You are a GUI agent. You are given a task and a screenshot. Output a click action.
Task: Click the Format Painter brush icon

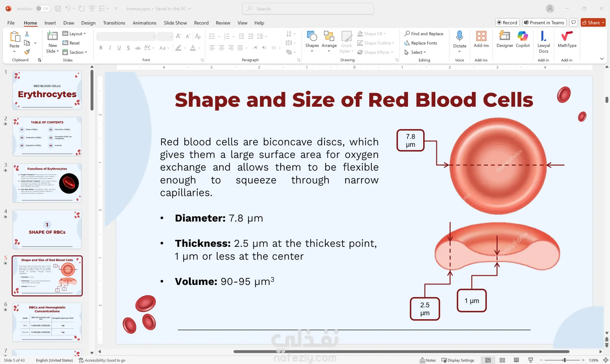point(27,52)
